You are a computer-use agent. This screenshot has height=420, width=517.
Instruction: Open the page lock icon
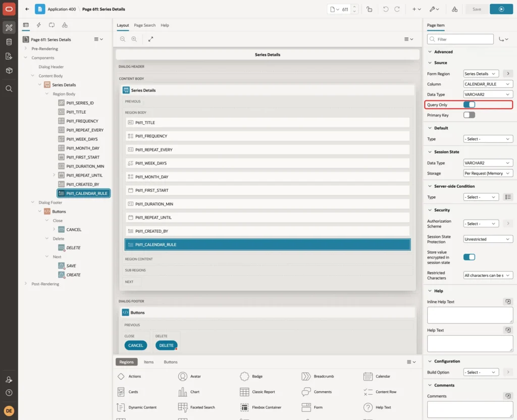(369, 9)
